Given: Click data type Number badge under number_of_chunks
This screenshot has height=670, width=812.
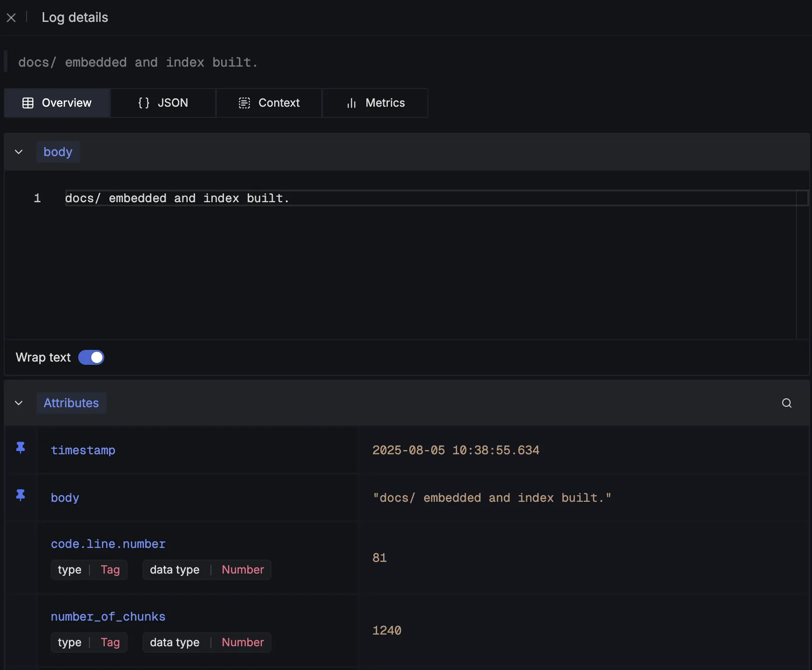Looking at the screenshot, I should [207, 643].
